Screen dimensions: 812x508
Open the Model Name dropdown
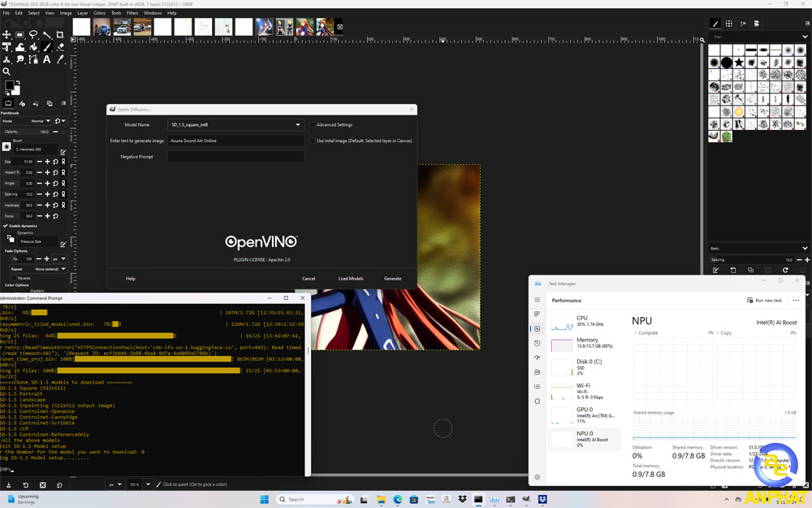[235, 125]
